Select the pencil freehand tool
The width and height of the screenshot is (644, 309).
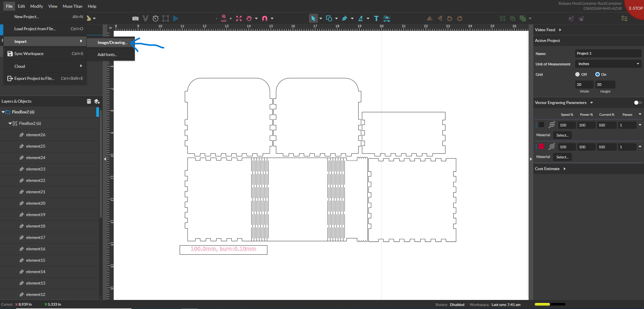[x=361, y=18]
